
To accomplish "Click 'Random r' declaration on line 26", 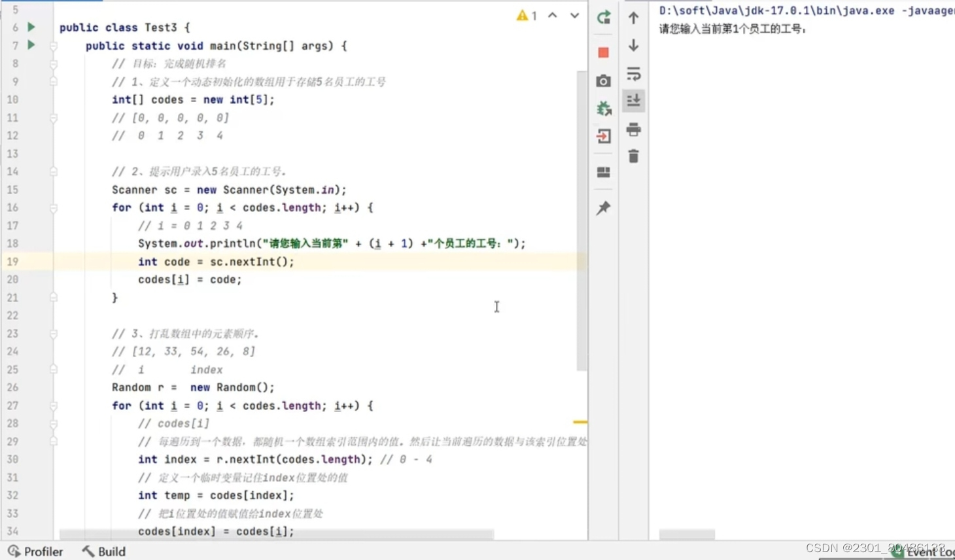I will 138,387.
